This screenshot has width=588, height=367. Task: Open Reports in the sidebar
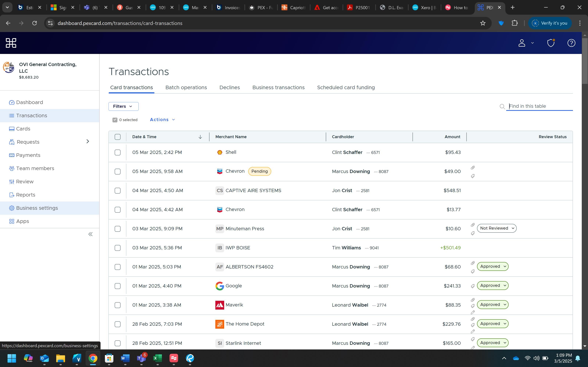pos(26,195)
